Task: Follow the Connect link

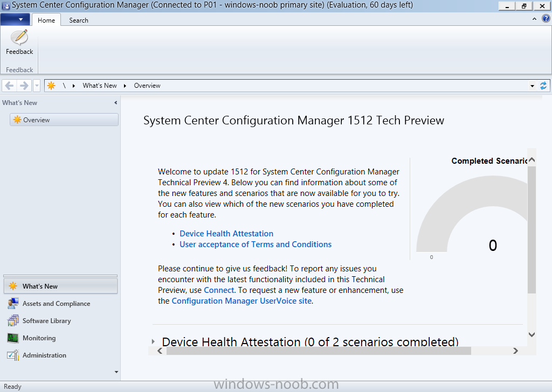Action: [219, 290]
